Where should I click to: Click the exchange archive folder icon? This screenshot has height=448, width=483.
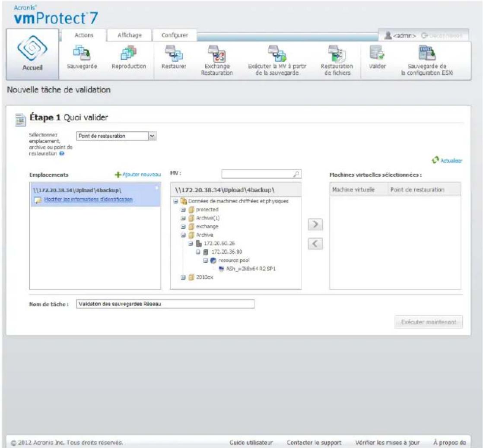tap(191, 226)
